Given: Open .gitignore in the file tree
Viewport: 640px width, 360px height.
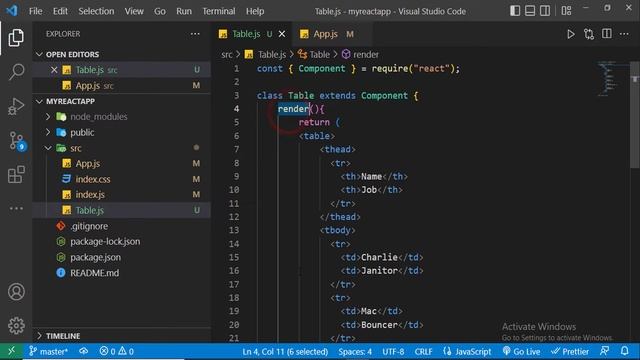Looking at the screenshot, I should click(89, 226).
